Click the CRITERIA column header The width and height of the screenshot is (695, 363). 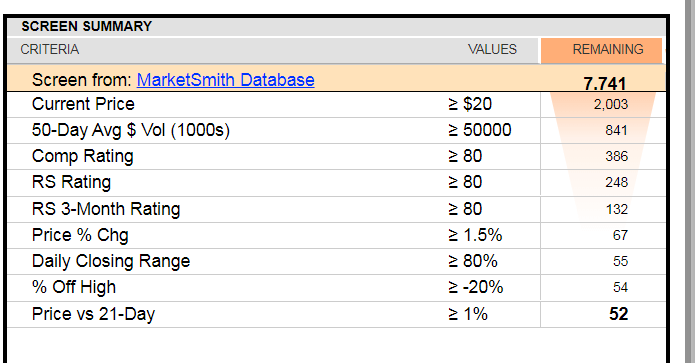click(x=50, y=49)
